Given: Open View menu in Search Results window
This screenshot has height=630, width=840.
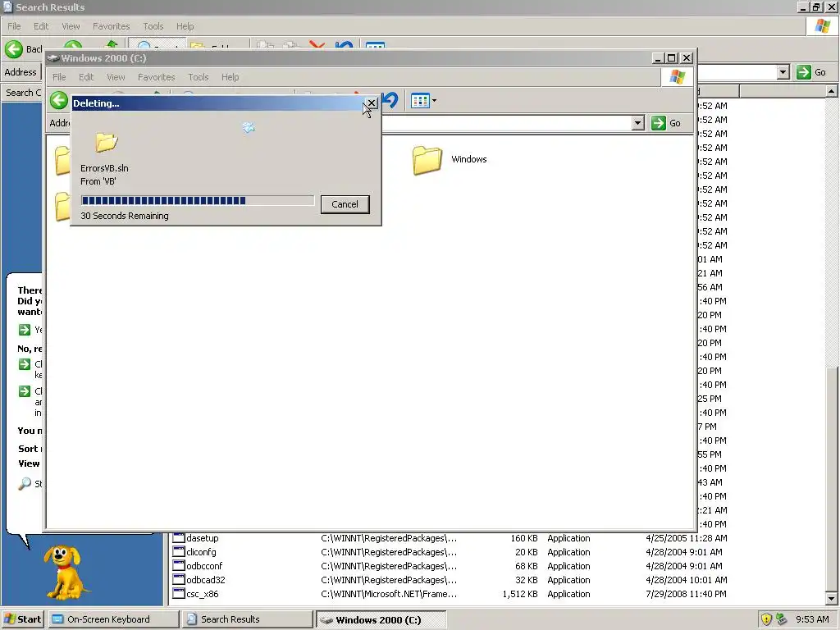Looking at the screenshot, I should click(x=71, y=26).
